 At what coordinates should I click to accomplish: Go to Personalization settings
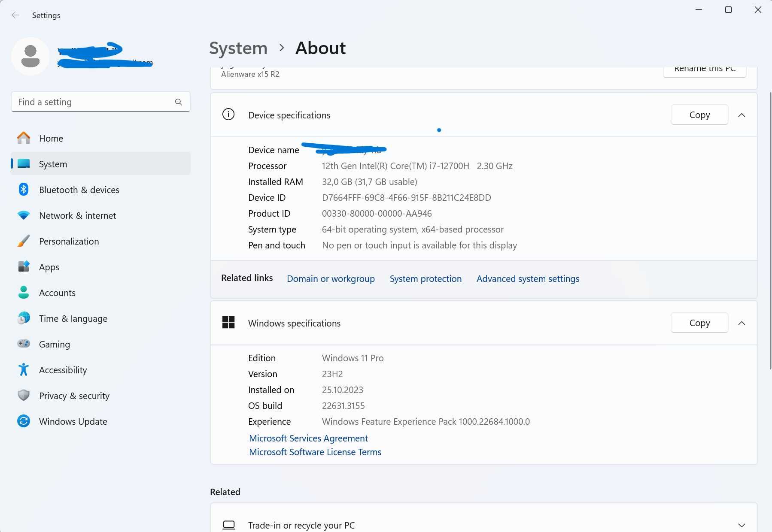coord(100,241)
